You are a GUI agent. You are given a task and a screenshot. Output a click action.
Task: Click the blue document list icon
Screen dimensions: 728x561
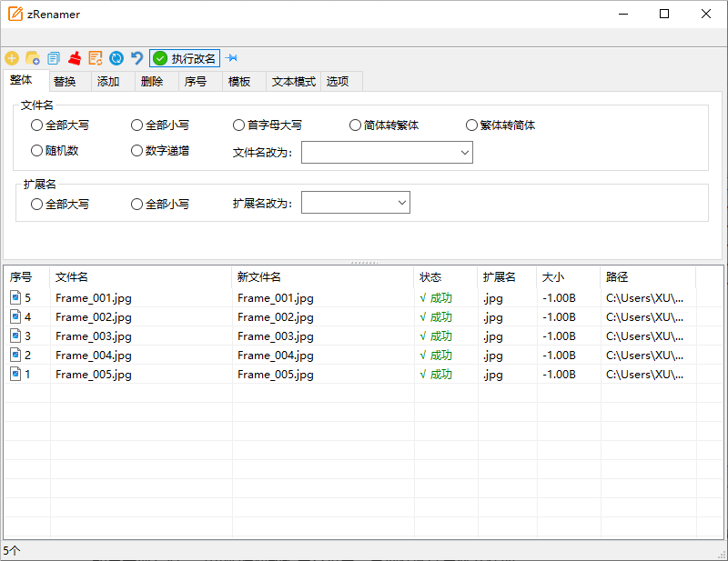[54, 58]
